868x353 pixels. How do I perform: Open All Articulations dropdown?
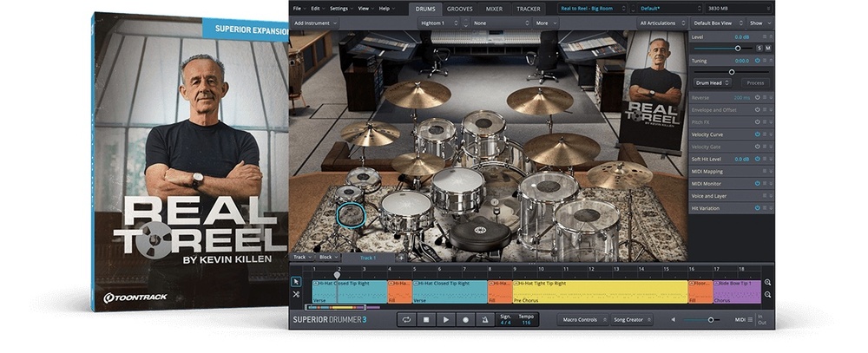tap(662, 23)
